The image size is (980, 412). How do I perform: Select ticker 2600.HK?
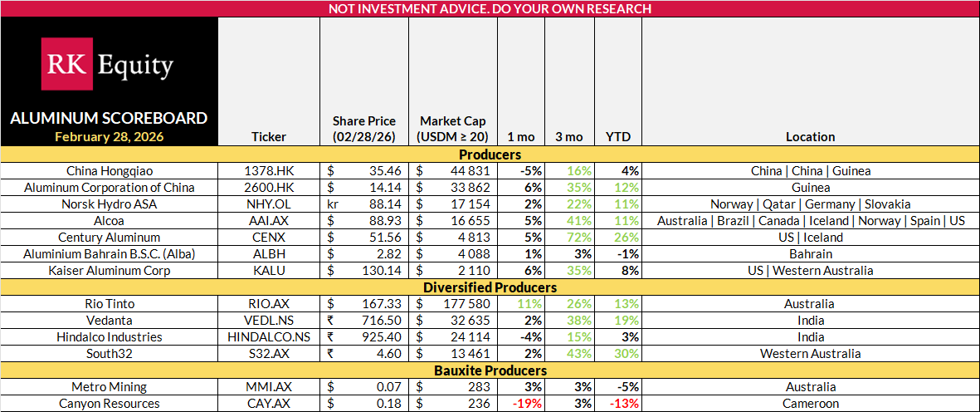pos(269,187)
